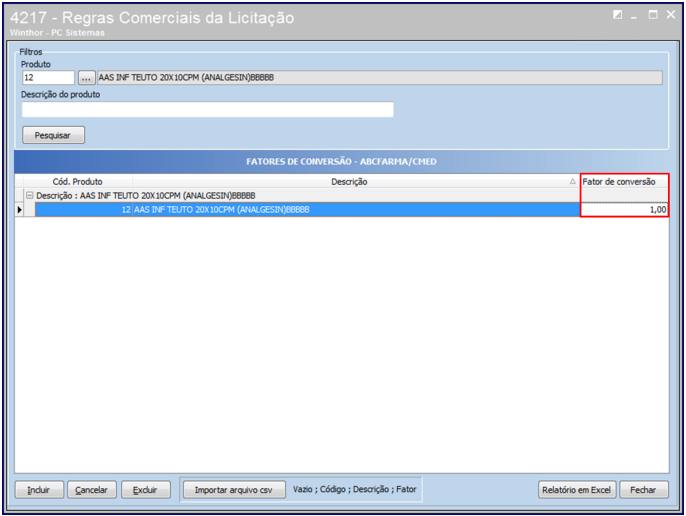Open product lookup ellipsis button
The image size is (686, 516).
86,78
